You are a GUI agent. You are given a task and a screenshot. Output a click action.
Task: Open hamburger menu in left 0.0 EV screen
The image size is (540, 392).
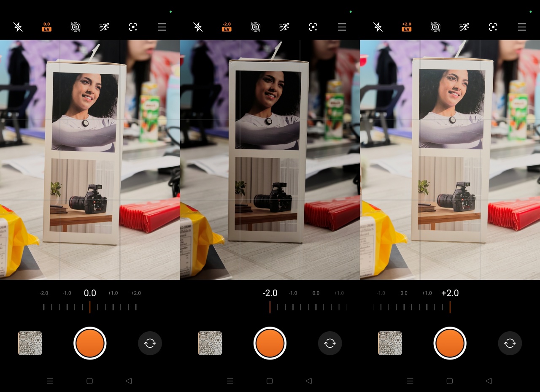[x=162, y=27]
